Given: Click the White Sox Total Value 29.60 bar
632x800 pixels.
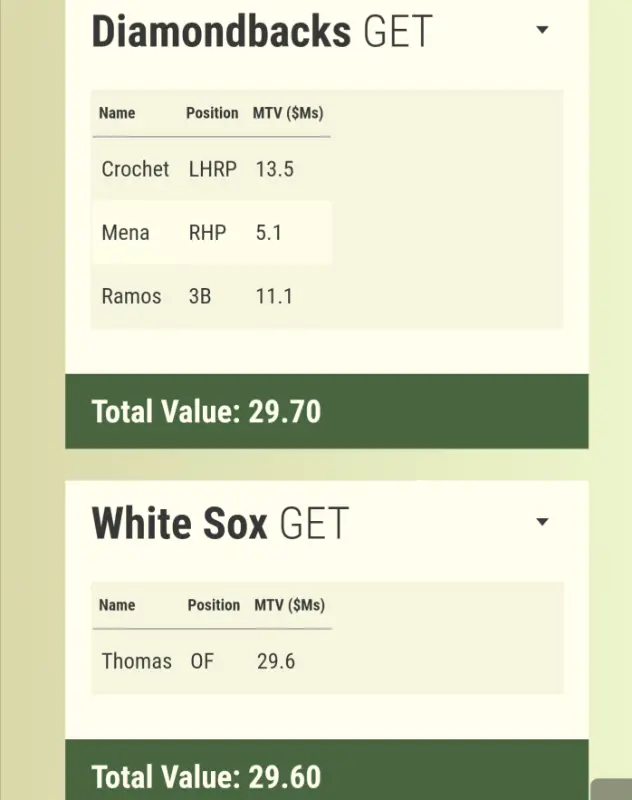Looking at the screenshot, I should click(326, 775).
